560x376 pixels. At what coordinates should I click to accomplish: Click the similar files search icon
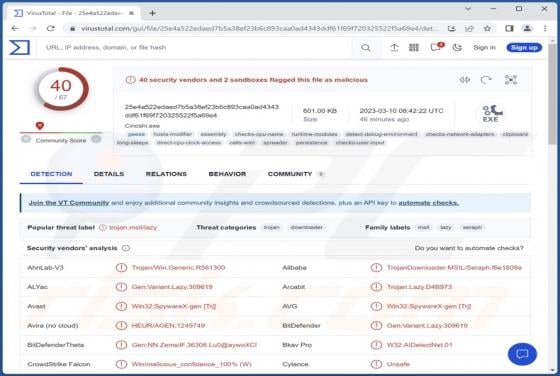coord(464,80)
